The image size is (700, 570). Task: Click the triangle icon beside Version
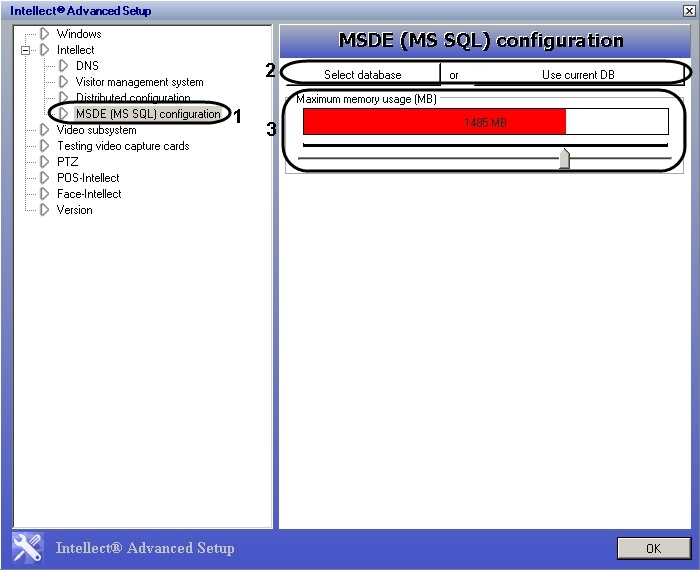[x=44, y=210]
